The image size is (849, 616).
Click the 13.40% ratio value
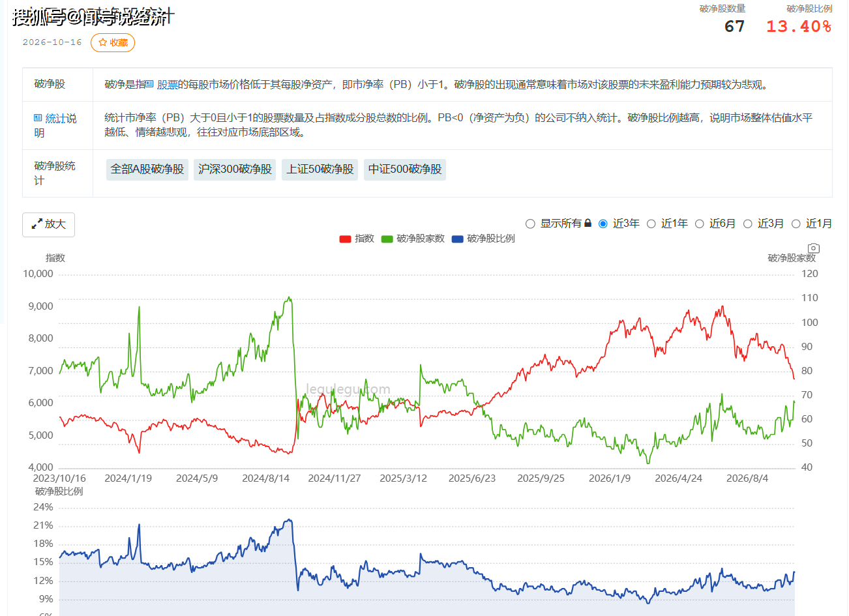799,27
